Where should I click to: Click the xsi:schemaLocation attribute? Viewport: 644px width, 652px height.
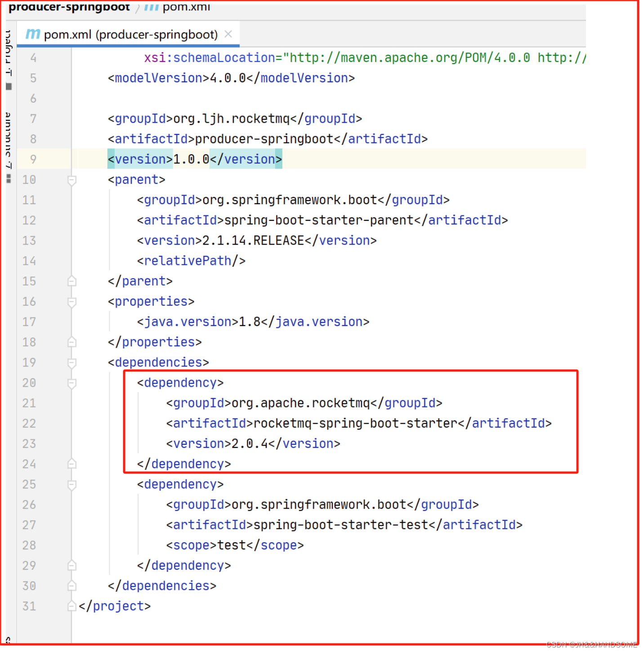[210, 58]
